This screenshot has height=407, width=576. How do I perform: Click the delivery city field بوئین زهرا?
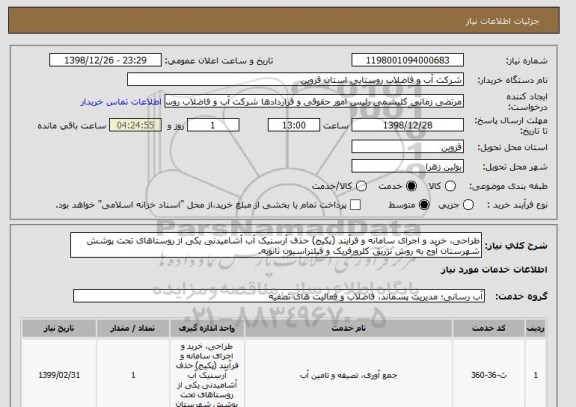tap(407, 166)
